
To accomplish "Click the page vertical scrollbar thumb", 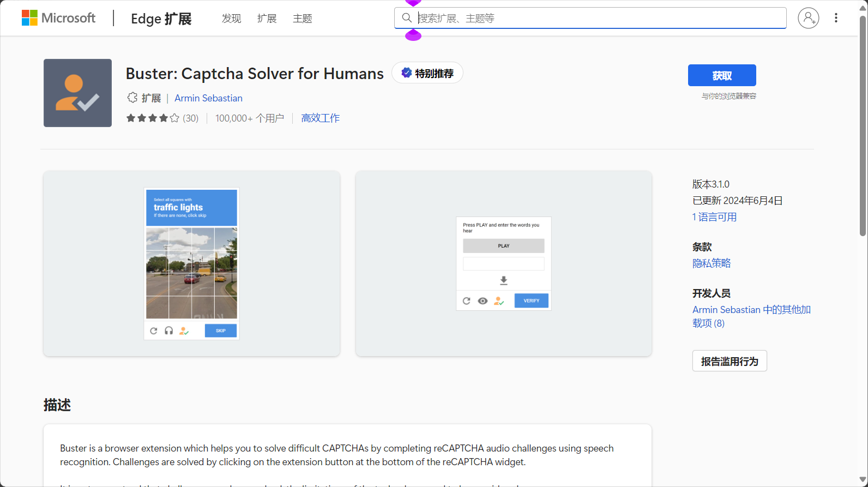I will 863,125.
